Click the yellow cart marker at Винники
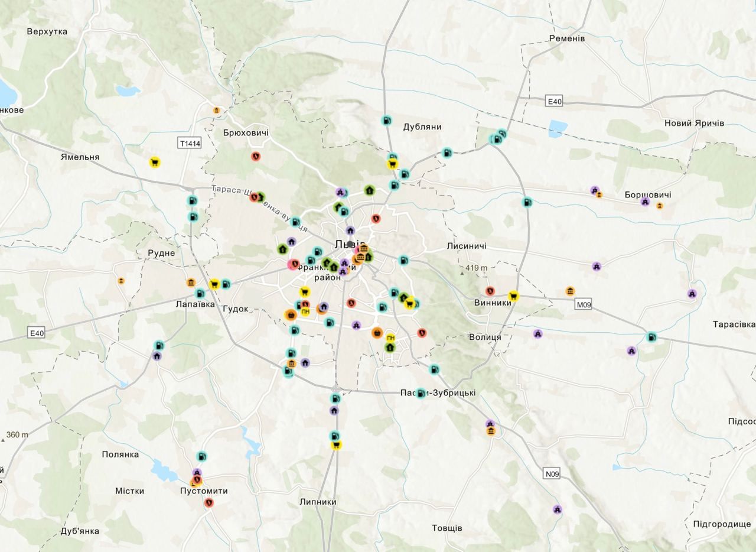The width and height of the screenshot is (756, 552). pyautogui.click(x=513, y=296)
